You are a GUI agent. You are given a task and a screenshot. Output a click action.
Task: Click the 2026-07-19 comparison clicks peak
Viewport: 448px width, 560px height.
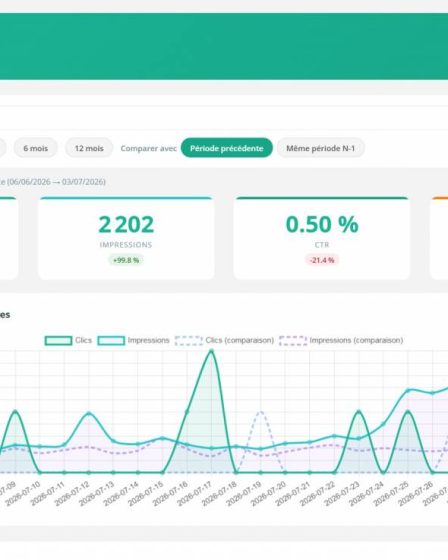click(x=260, y=412)
